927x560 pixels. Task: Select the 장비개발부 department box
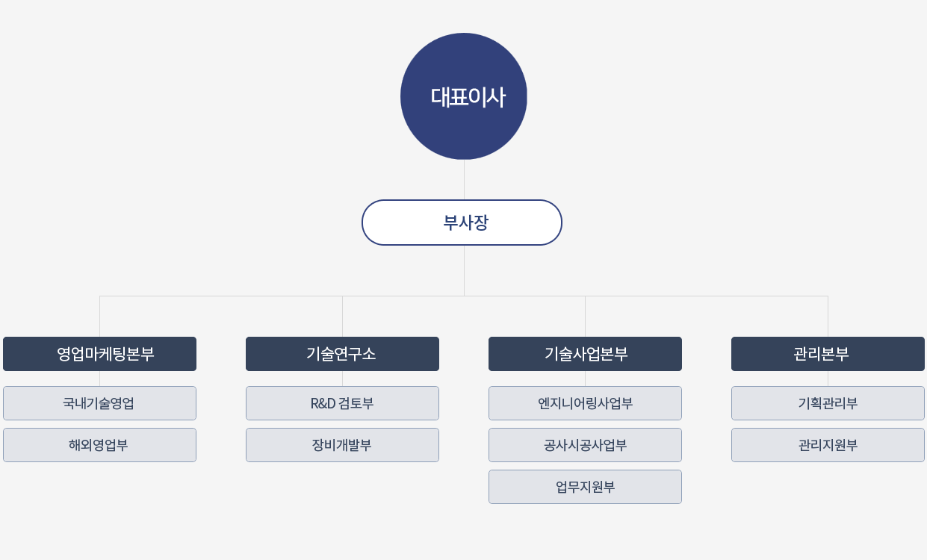[342, 445]
